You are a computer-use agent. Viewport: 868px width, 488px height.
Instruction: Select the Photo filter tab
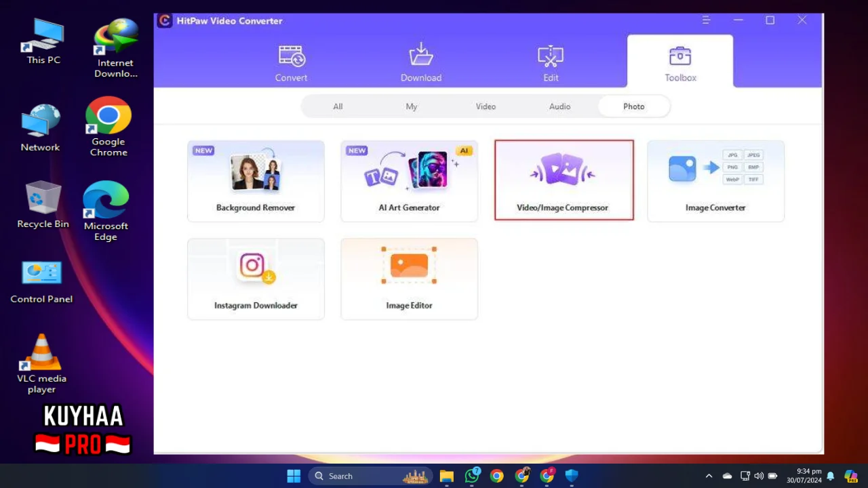pyautogui.click(x=634, y=106)
